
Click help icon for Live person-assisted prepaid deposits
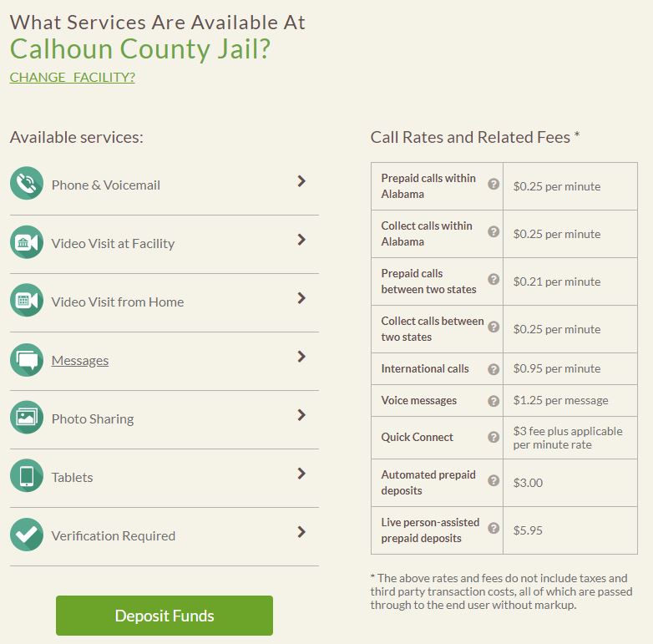[494, 528]
